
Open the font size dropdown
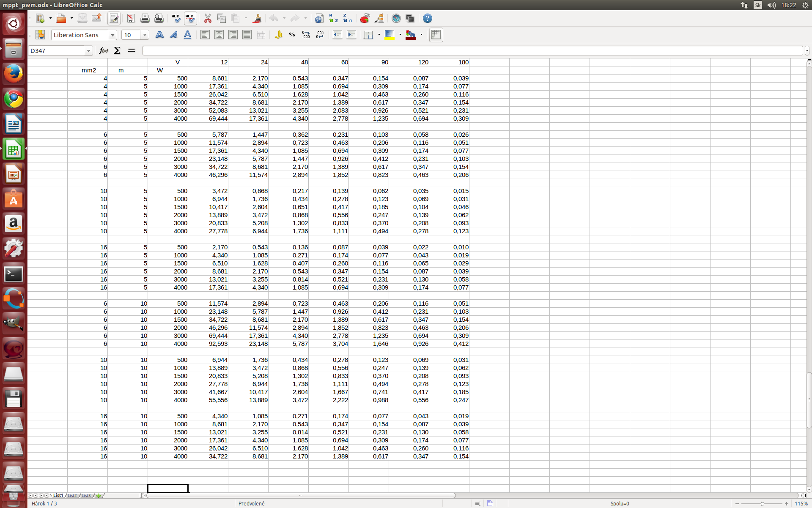click(145, 35)
